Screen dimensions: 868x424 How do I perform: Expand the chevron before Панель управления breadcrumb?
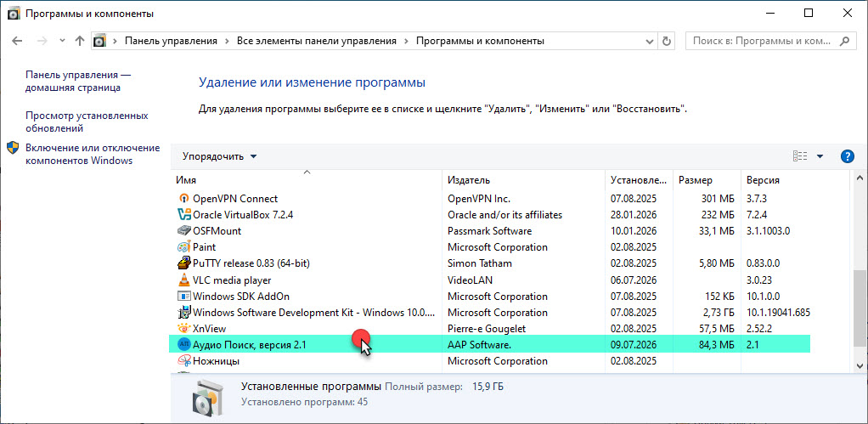click(116, 41)
